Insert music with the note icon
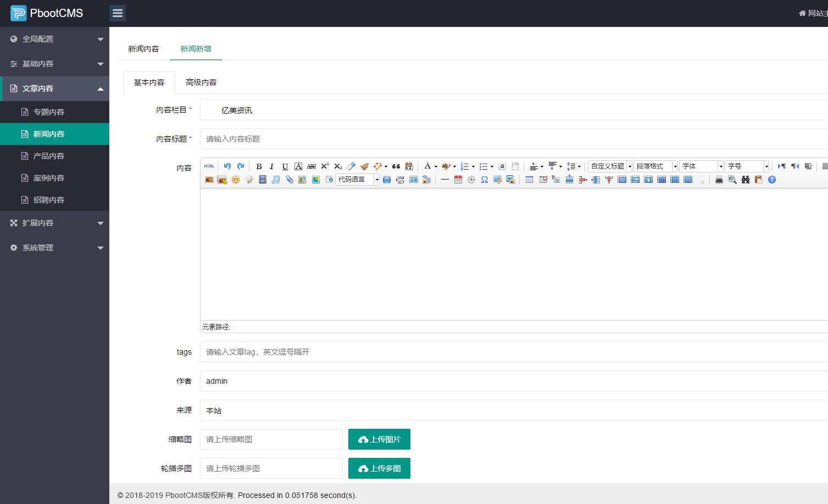This screenshot has height=504, width=828. coord(276,180)
